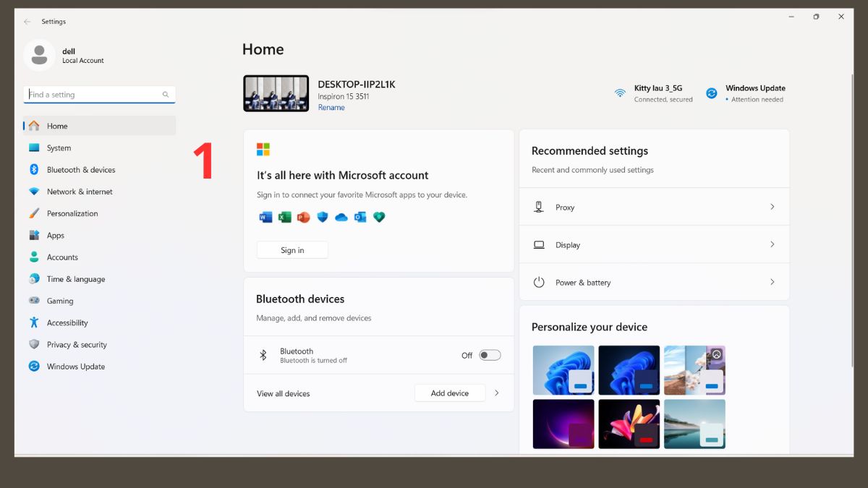Click the back arrow next to Settings
This screenshot has width=868, height=488.
pos(27,22)
